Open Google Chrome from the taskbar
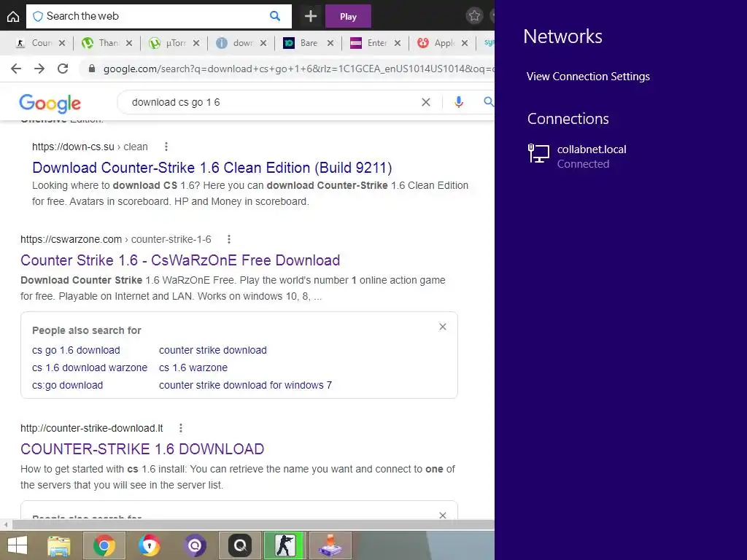The height and width of the screenshot is (560, 747). 104,545
